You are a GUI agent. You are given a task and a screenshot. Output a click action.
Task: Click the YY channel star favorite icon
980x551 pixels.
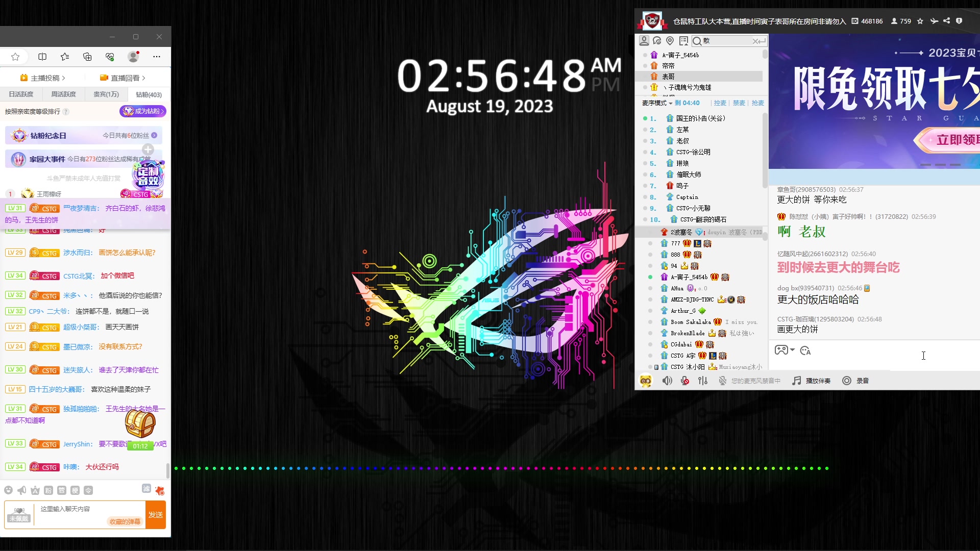click(x=920, y=21)
